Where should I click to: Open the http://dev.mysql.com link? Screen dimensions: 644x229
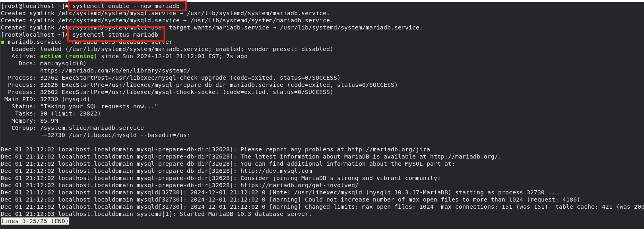[276, 171]
